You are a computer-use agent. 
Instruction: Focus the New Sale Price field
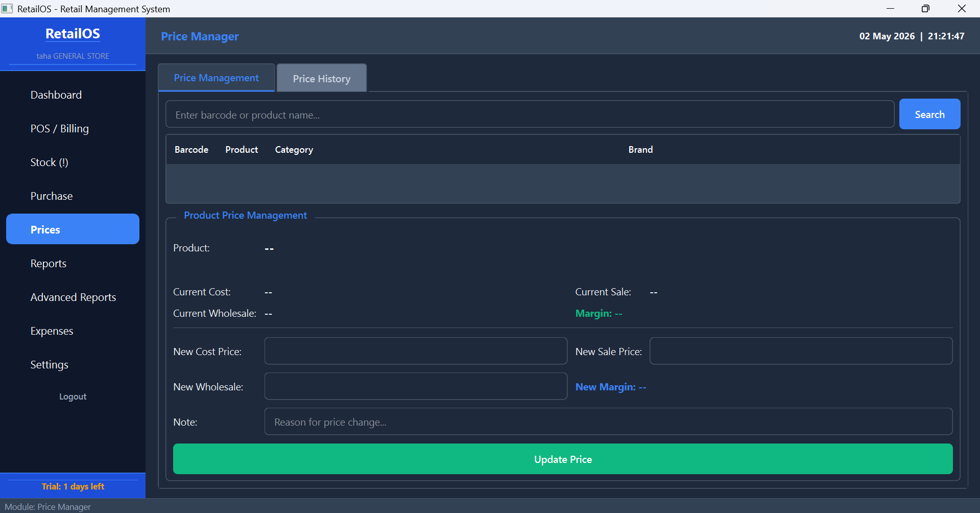(801, 351)
